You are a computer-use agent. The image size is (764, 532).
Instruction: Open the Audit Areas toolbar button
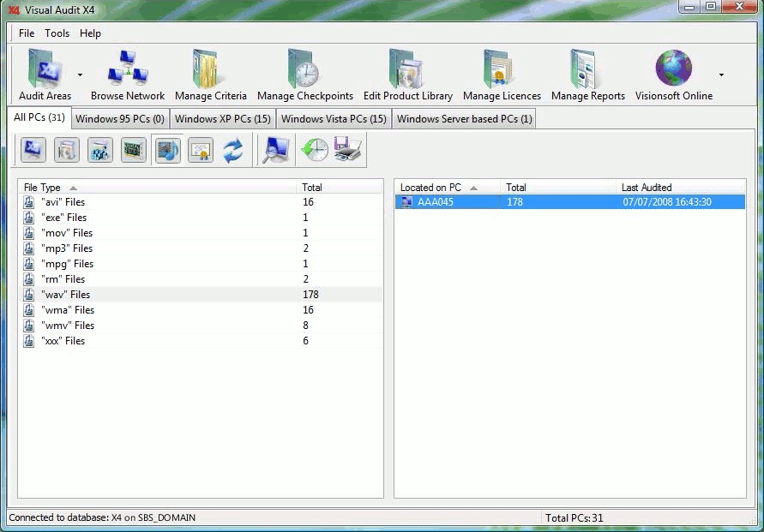click(45, 75)
